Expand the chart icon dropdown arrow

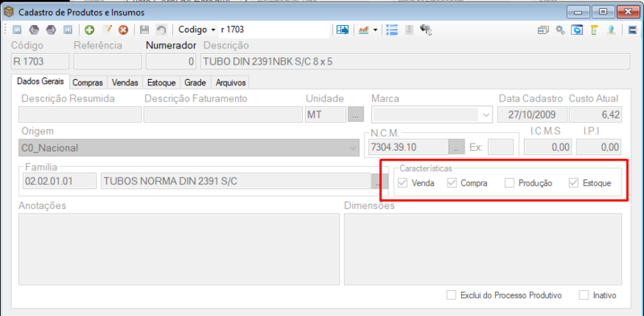375,30
